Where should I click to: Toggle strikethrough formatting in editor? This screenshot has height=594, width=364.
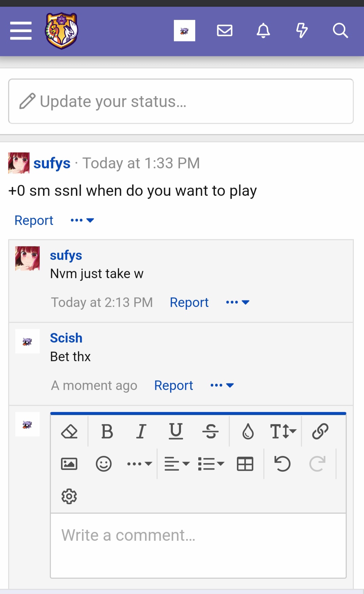(210, 432)
